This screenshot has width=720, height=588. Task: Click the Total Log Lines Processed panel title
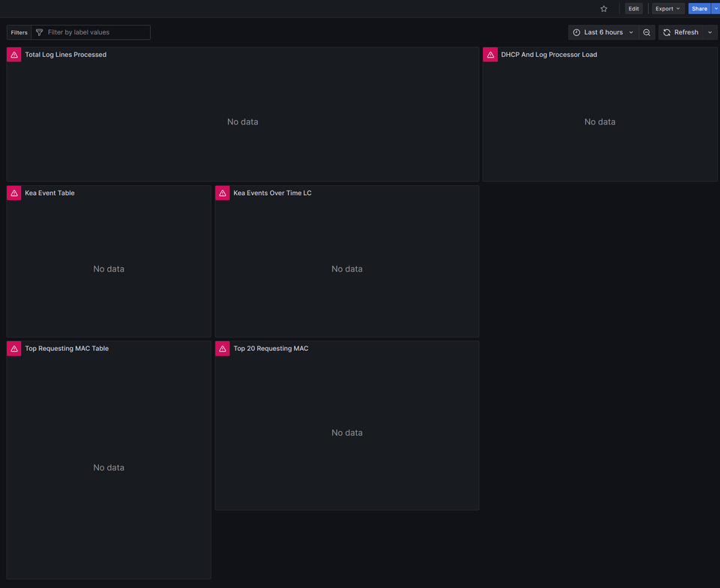[66, 55]
